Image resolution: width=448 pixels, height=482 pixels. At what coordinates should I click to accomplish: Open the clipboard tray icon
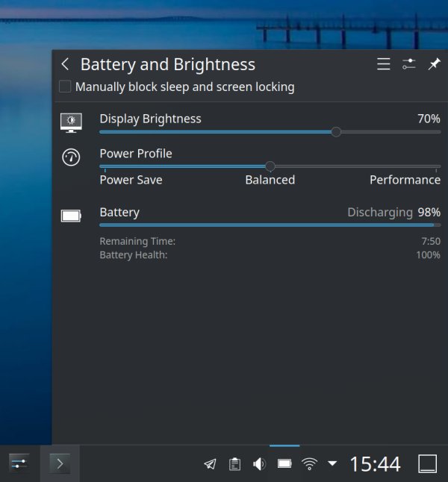(x=234, y=464)
